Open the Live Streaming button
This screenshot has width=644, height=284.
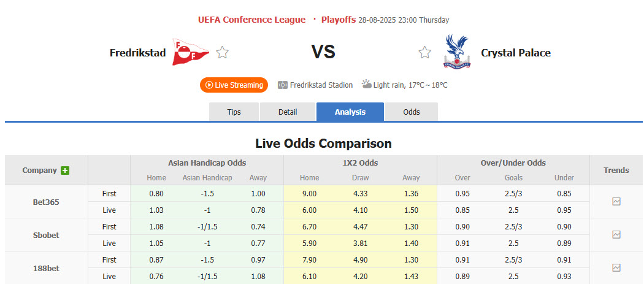234,85
